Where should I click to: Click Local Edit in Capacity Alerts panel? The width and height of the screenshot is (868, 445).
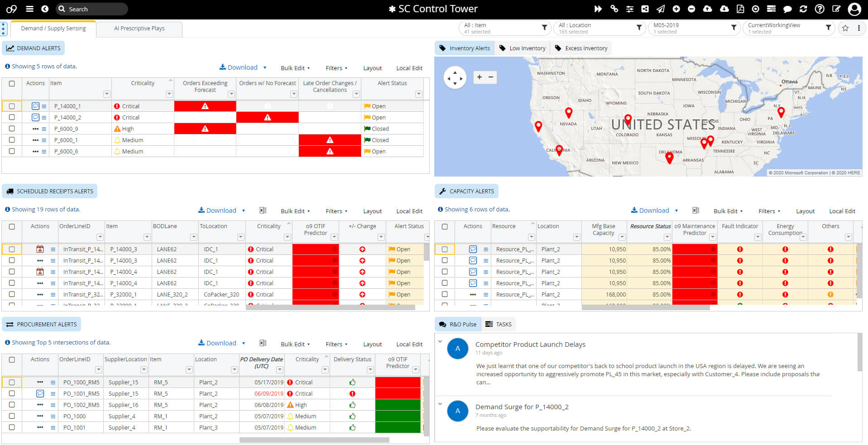[842, 211]
